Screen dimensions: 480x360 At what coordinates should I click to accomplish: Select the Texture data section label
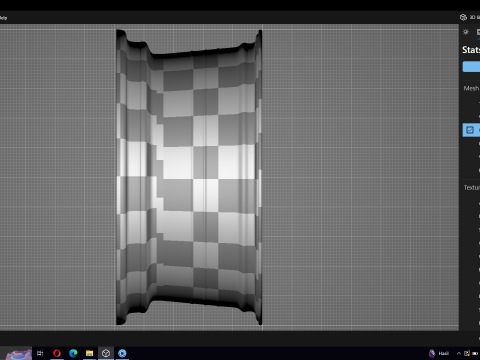(472, 187)
